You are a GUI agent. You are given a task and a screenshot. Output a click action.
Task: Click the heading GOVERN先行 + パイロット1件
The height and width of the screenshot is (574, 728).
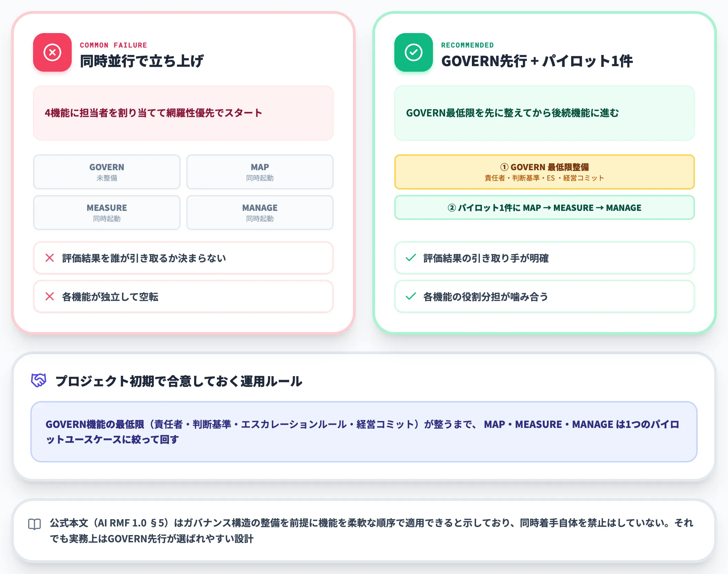537,61
